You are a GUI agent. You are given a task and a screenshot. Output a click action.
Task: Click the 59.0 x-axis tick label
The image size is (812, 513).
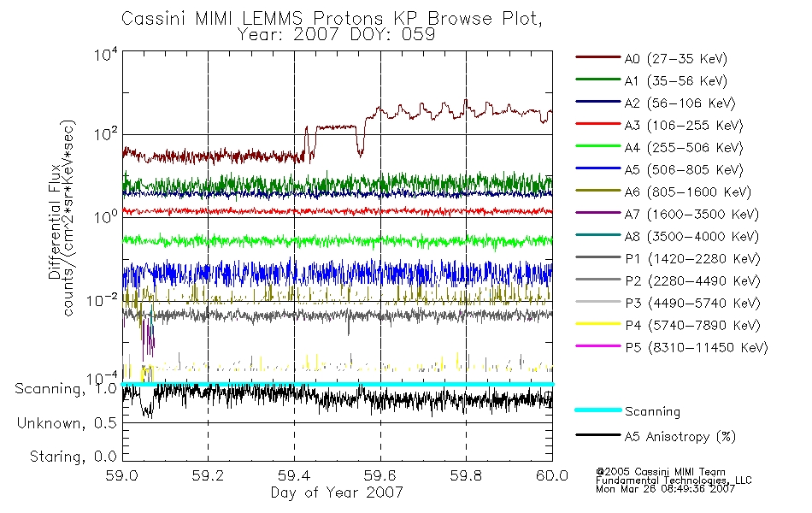coord(122,475)
